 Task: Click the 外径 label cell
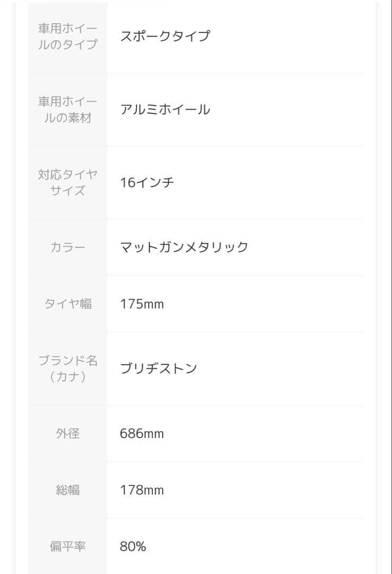[67, 434]
